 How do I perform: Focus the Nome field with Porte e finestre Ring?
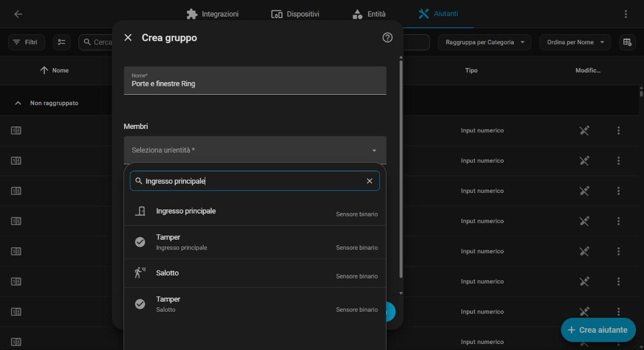[255, 81]
